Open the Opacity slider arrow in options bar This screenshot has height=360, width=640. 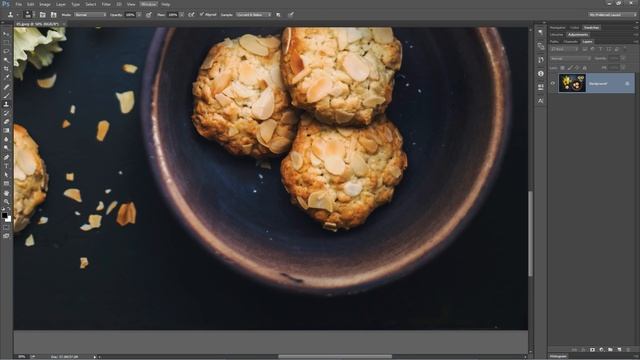pyautogui.click(x=139, y=15)
